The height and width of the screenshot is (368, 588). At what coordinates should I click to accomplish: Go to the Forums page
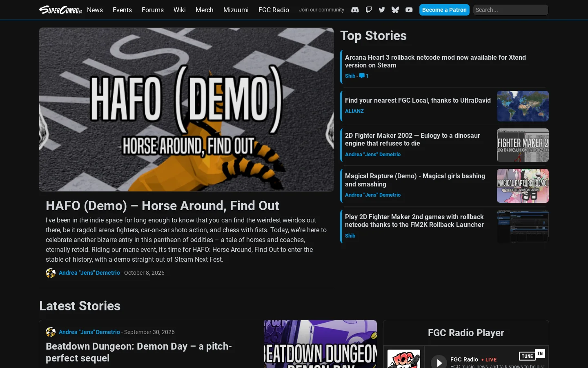click(153, 10)
